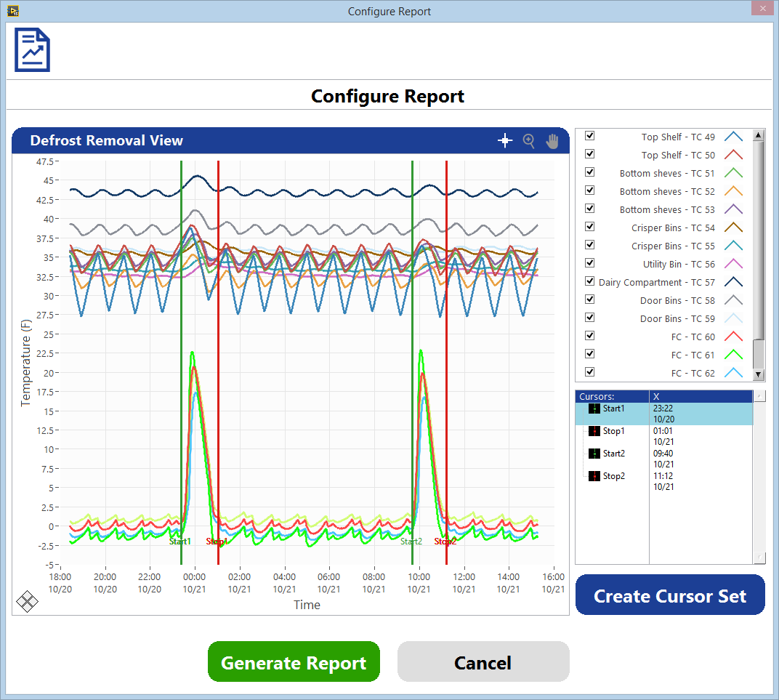Image resolution: width=779 pixels, height=700 pixels.
Task: Select the Start2 cursor row
Action: 663,459
